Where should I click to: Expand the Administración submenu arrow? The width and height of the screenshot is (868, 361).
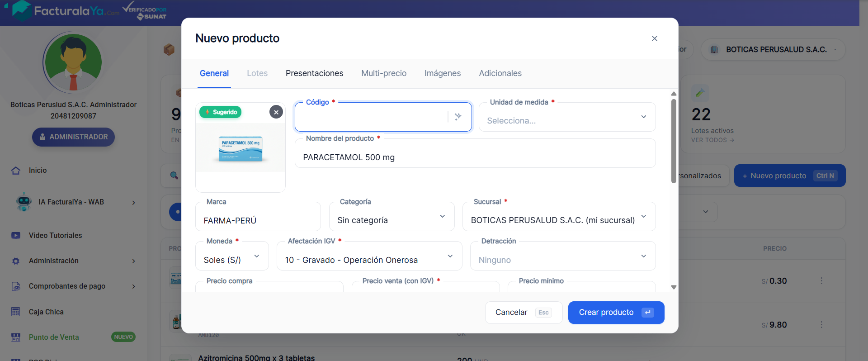tap(133, 261)
